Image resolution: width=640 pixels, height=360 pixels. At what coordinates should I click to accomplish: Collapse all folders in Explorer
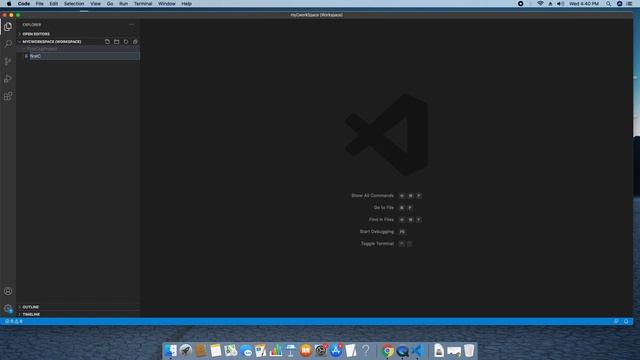click(x=135, y=42)
